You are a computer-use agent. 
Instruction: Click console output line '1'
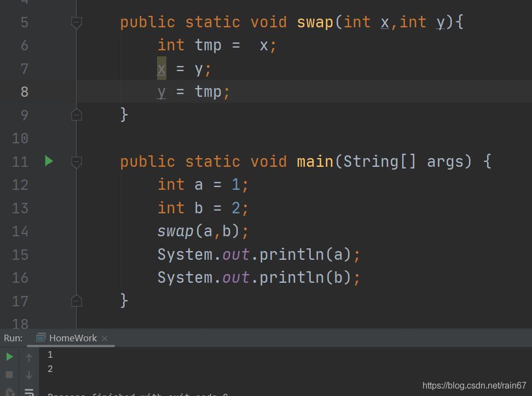pos(50,354)
